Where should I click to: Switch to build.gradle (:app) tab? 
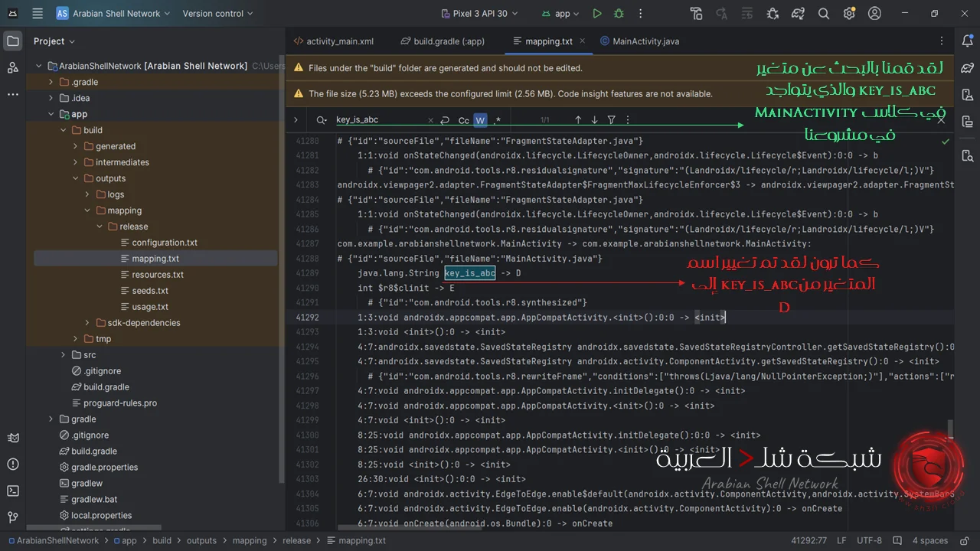443,41
